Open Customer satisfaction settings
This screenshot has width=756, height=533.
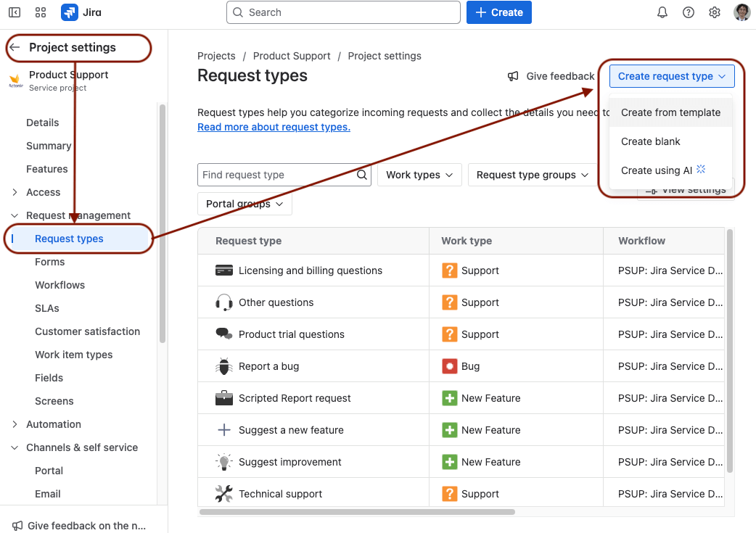click(x=87, y=331)
